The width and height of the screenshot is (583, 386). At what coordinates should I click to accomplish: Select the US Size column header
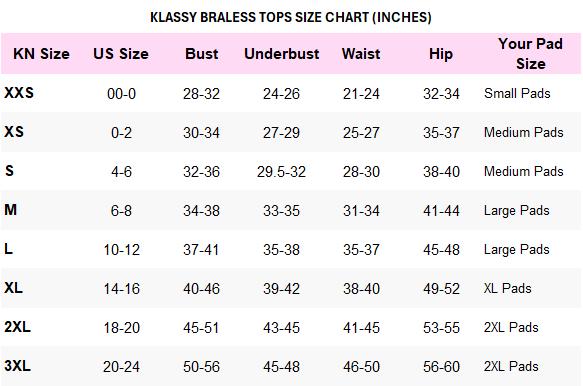click(x=121, y=54)
